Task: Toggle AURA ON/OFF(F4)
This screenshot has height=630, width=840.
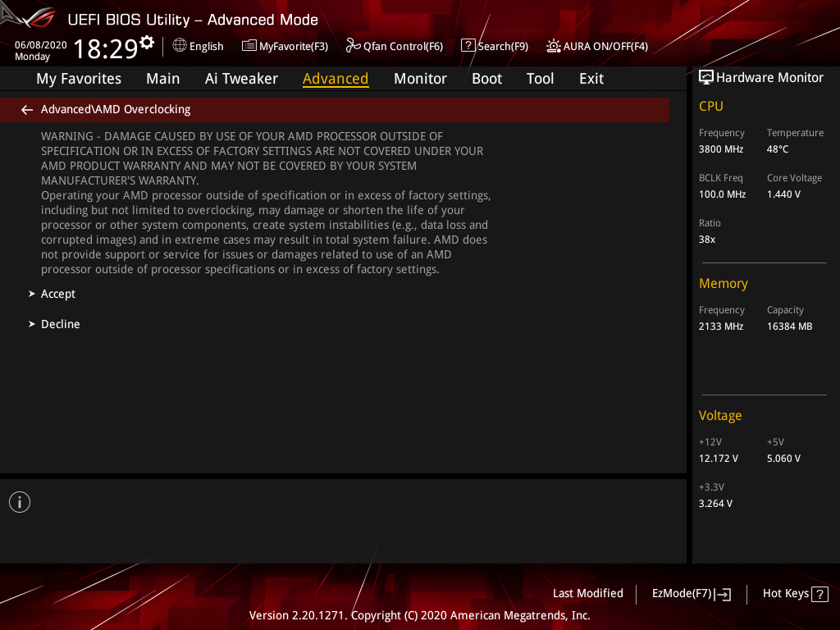Action: pyautogui.click(x=605, y=47)
